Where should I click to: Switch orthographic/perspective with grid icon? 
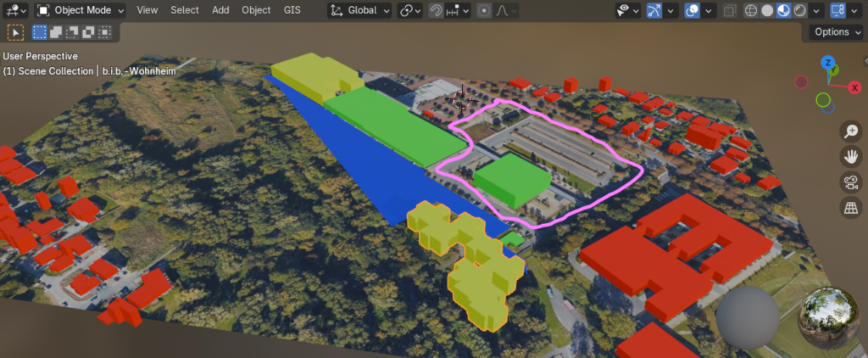click(x=851, y=208)
